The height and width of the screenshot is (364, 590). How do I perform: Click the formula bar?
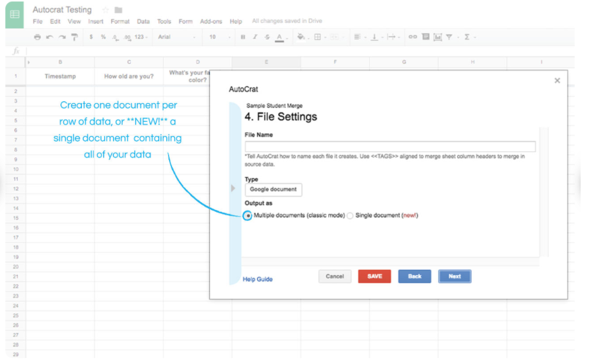pos(300,51)
